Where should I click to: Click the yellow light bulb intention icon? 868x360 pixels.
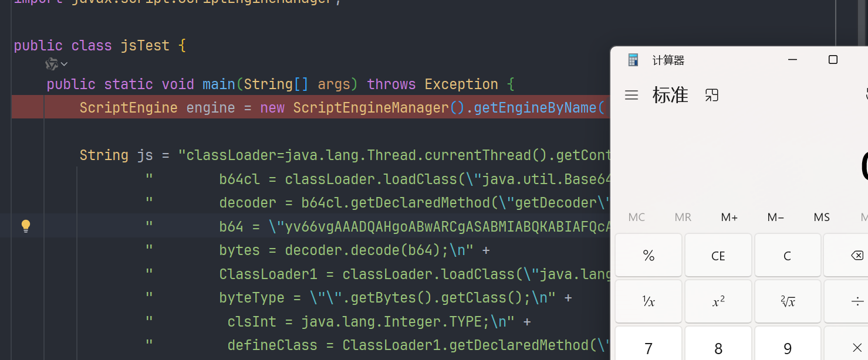point(26,226)
